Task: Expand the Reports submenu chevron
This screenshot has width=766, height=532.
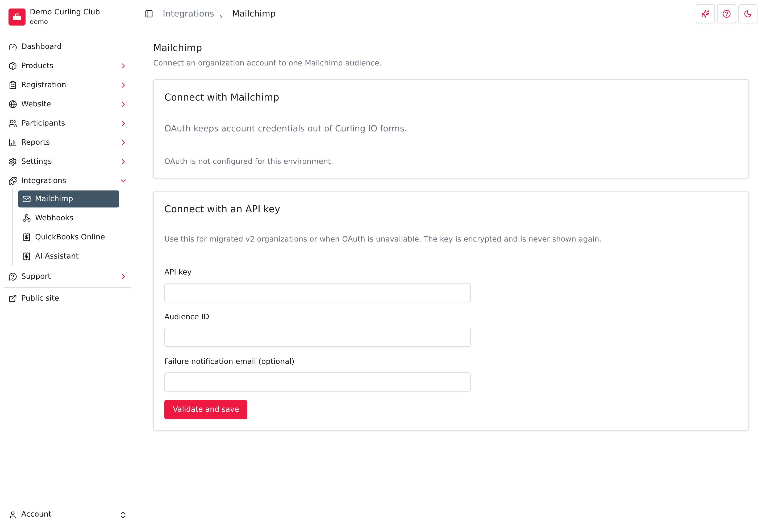Action: (123, 143)
